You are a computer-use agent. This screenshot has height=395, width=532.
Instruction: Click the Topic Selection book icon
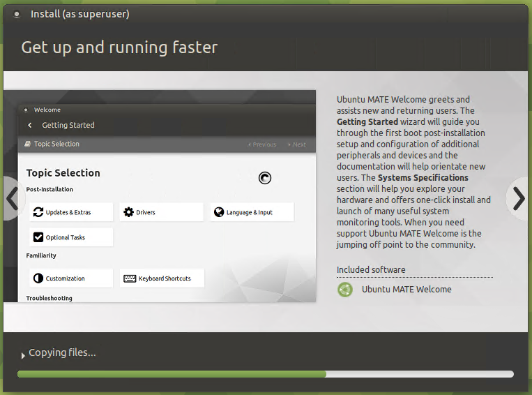coord(27,144)
